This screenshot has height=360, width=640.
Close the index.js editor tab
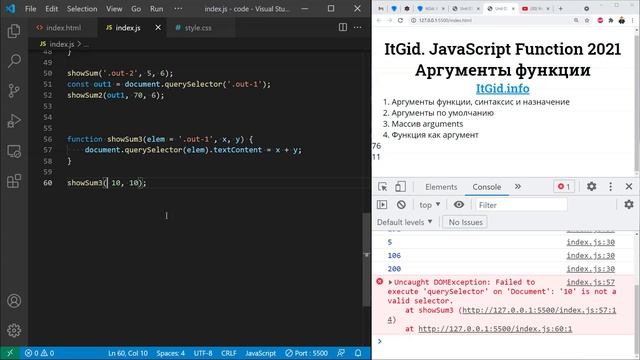click(x=158, y=27)
